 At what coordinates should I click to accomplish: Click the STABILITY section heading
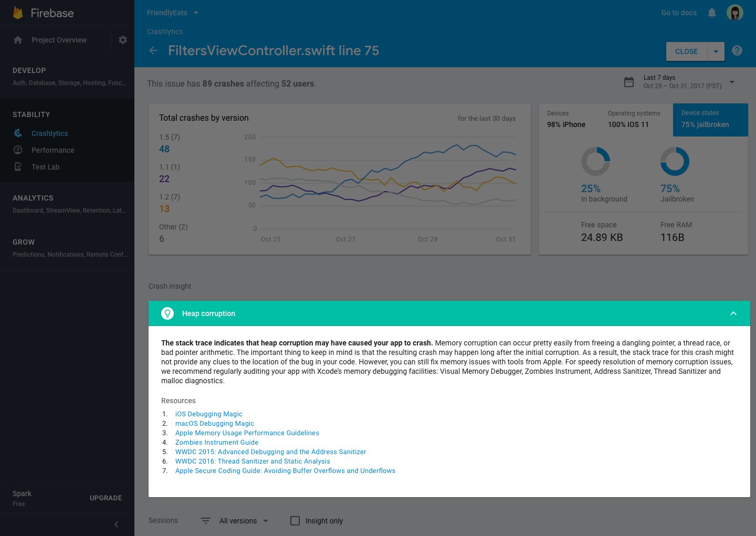point(31,114)
